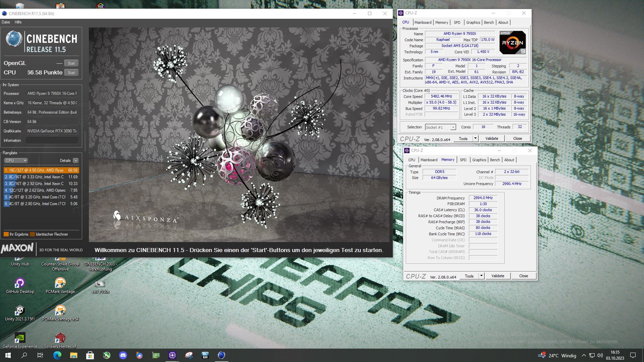Open About tab in lower CPU-Z window

[x=509, y=160]
